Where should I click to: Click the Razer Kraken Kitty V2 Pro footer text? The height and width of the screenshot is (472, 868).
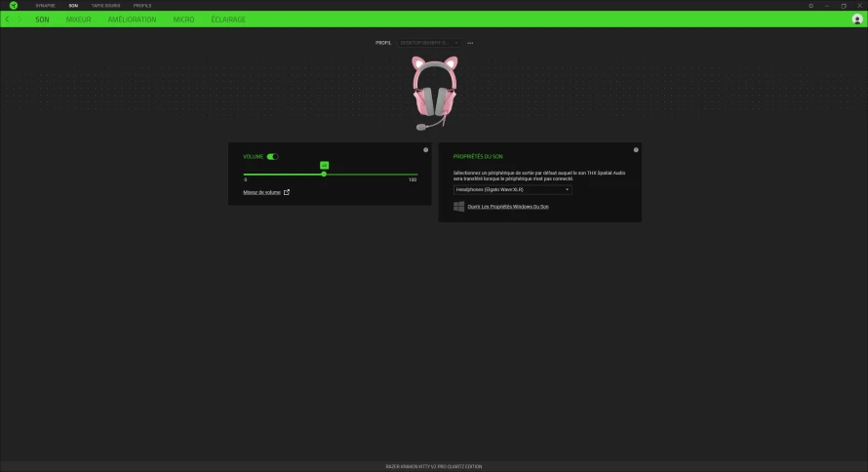click(x=433, y=466)
